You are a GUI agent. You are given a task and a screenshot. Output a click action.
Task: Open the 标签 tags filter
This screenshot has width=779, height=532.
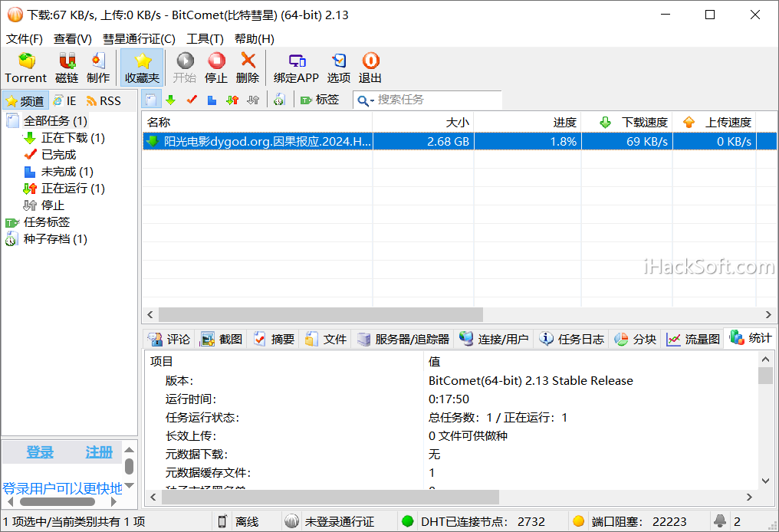(x=320, y=100)
